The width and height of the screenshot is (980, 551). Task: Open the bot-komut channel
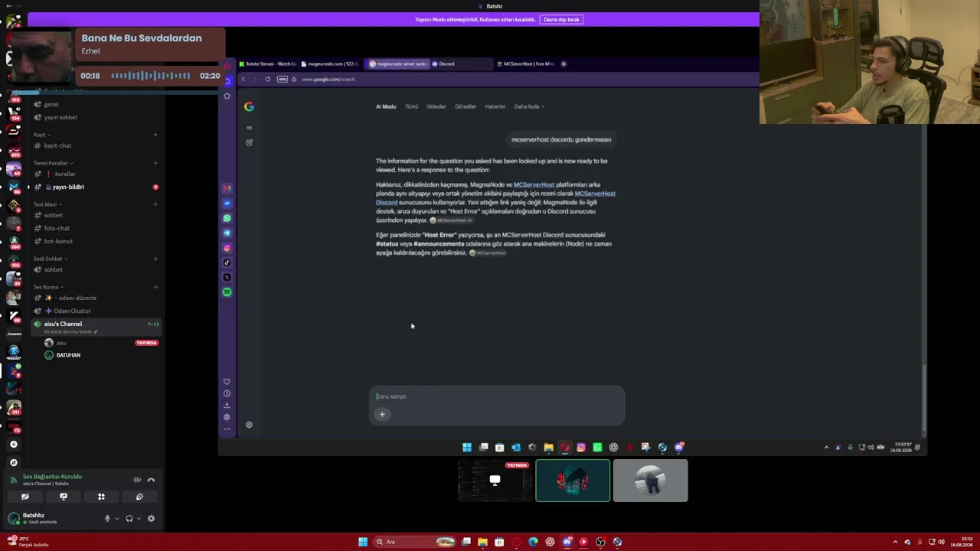(x=96, y=241)
